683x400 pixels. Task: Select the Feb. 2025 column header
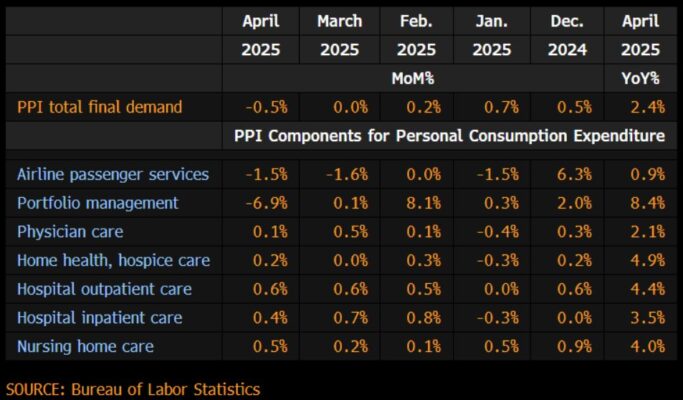click(415, 34)
